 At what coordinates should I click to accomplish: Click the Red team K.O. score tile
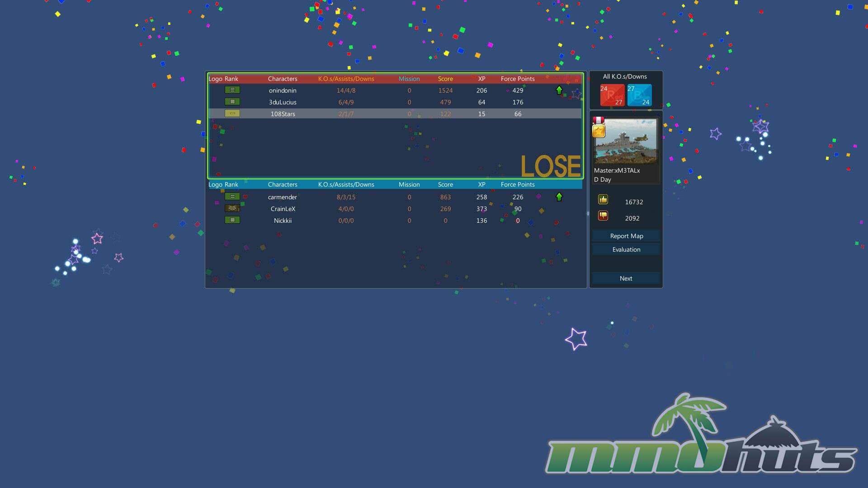click(612, 95)
